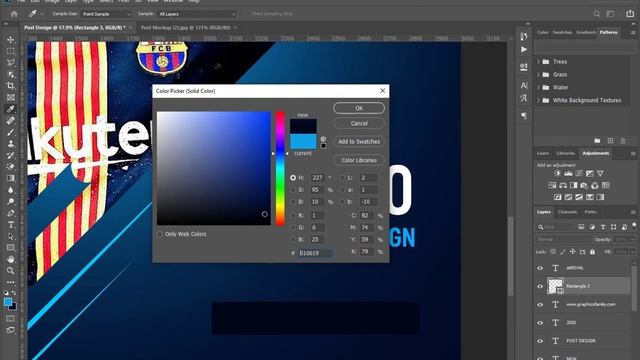Select the Zoom tool

tap(11, 270)
